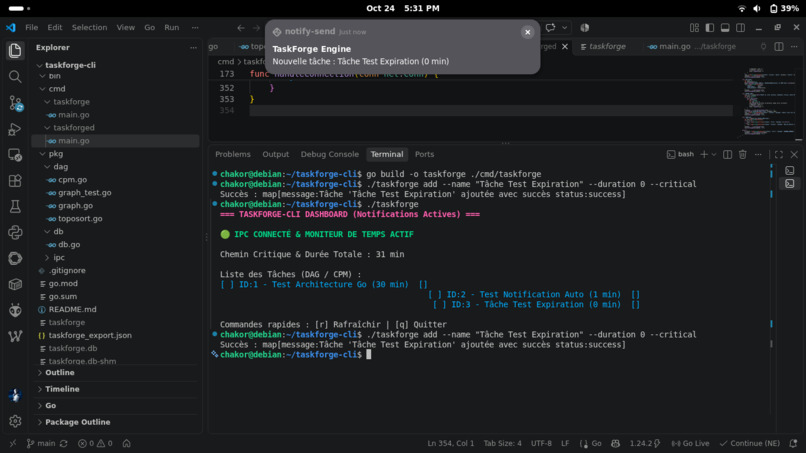Add a new terminal with plus icon

704,154
